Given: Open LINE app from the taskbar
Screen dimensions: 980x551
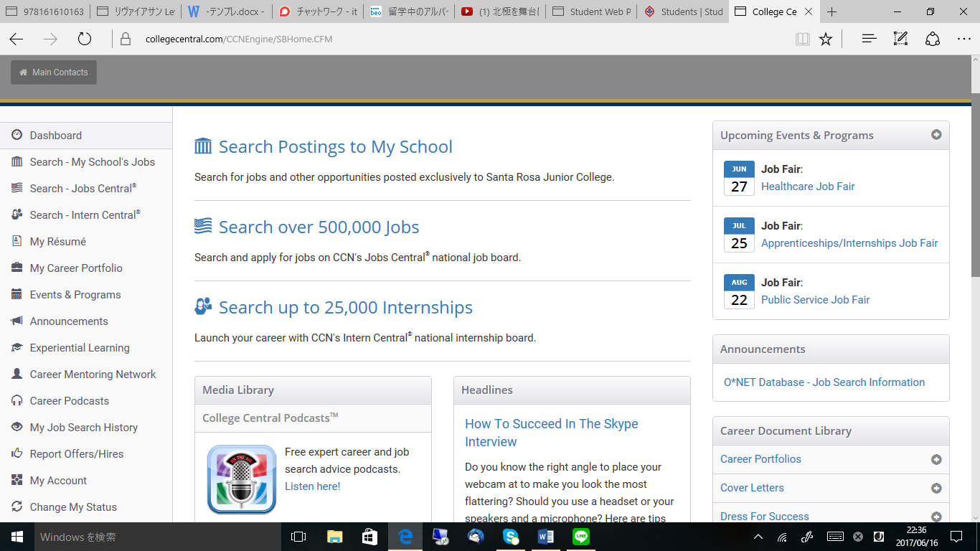Looking at the screenshot, I should click(x=581, y=537).
